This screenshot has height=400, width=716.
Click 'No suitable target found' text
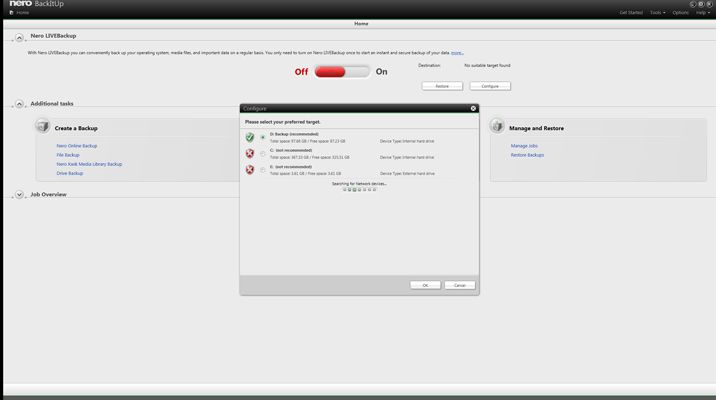click(487, 66)
